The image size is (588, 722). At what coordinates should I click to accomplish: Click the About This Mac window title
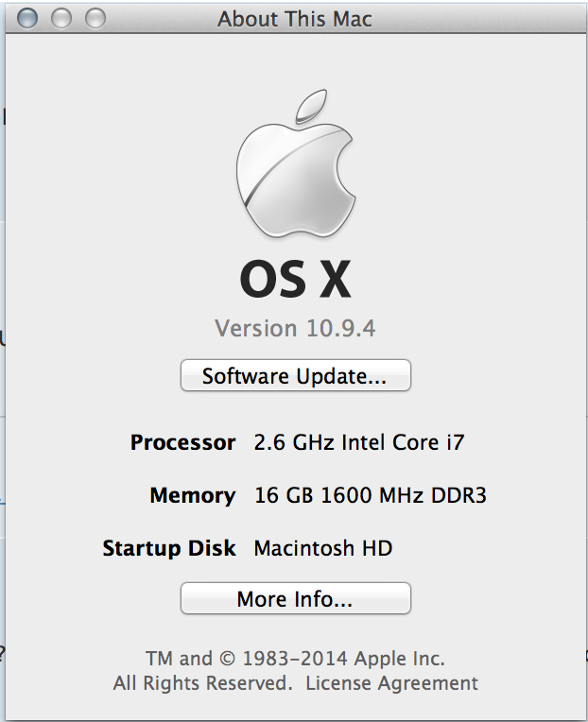click(x=295, y=18)
